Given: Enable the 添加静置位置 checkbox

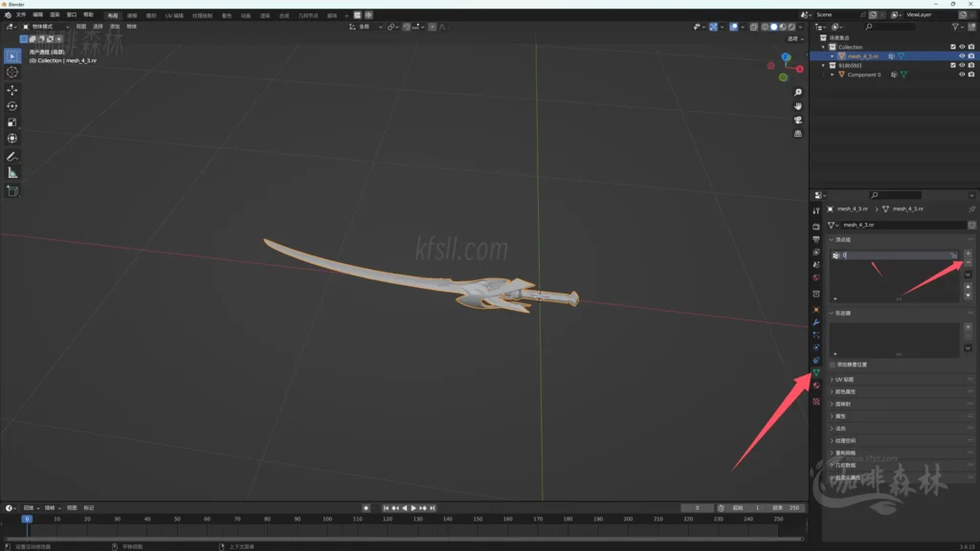Looking at the screenshot, I should tap(835, 364).
